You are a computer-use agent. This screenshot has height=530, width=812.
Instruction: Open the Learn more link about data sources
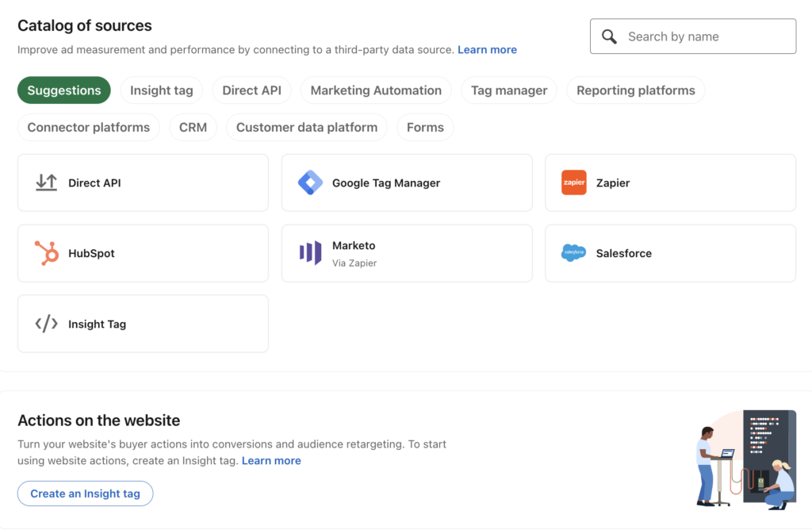pos(487,49)
